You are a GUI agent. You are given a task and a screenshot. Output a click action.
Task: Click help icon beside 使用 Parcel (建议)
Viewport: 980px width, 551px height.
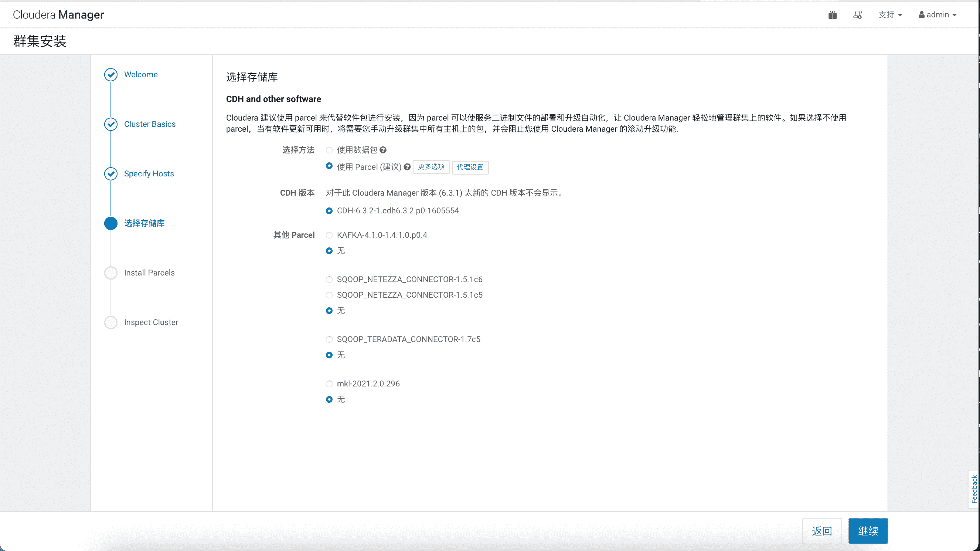tap(407, 167)
